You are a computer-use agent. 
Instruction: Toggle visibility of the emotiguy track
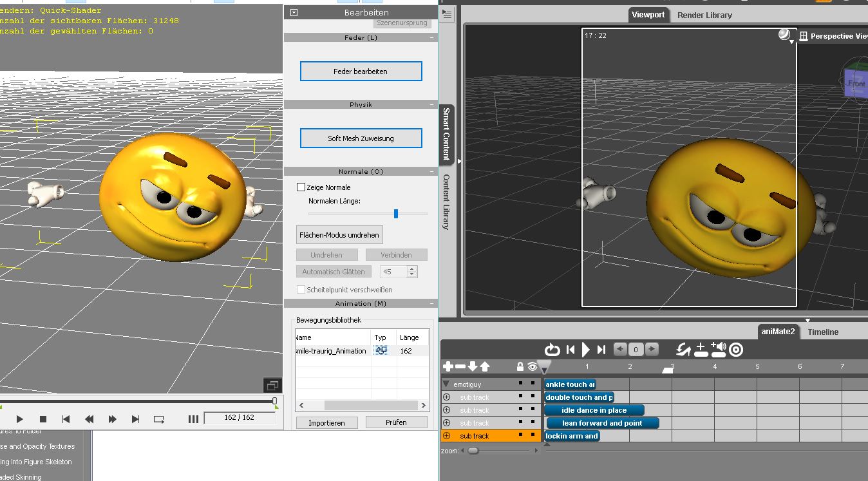click(533, 384)
